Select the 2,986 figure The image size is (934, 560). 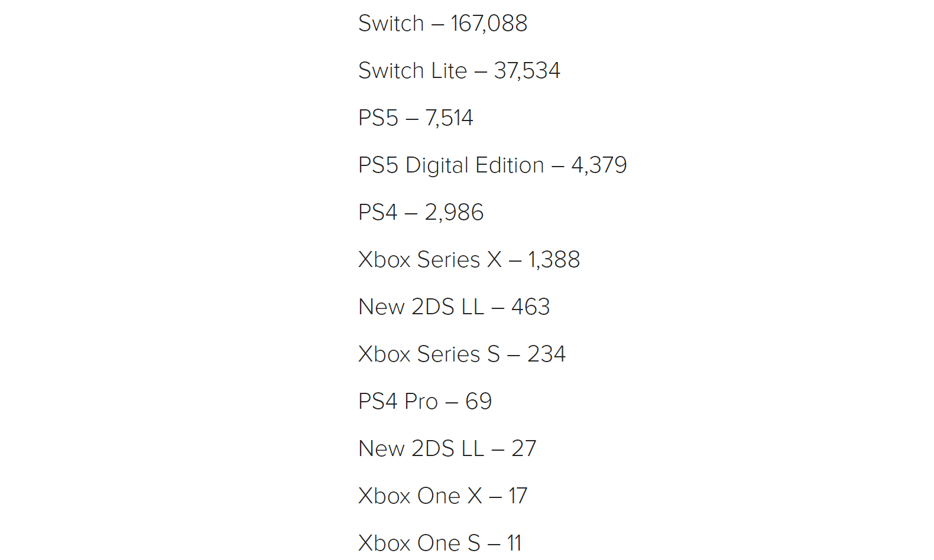click(x=454, y=213)
